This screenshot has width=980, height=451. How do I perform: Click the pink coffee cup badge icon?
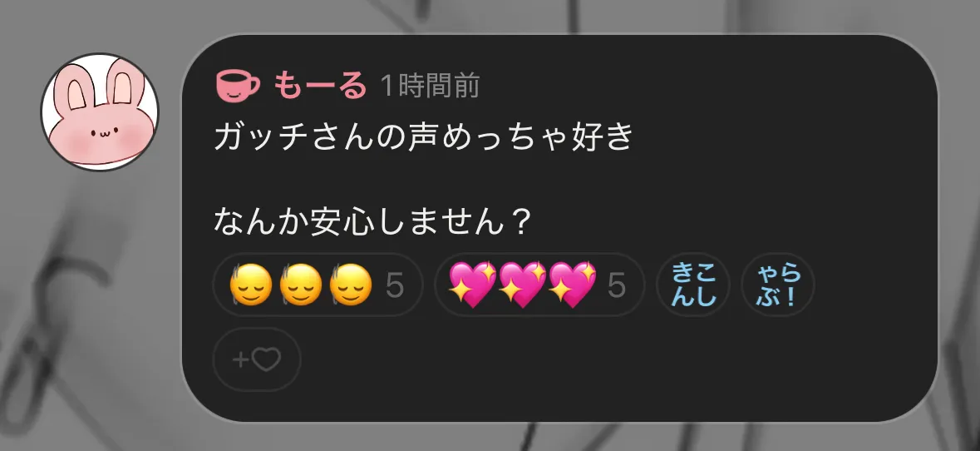[238, 86]
